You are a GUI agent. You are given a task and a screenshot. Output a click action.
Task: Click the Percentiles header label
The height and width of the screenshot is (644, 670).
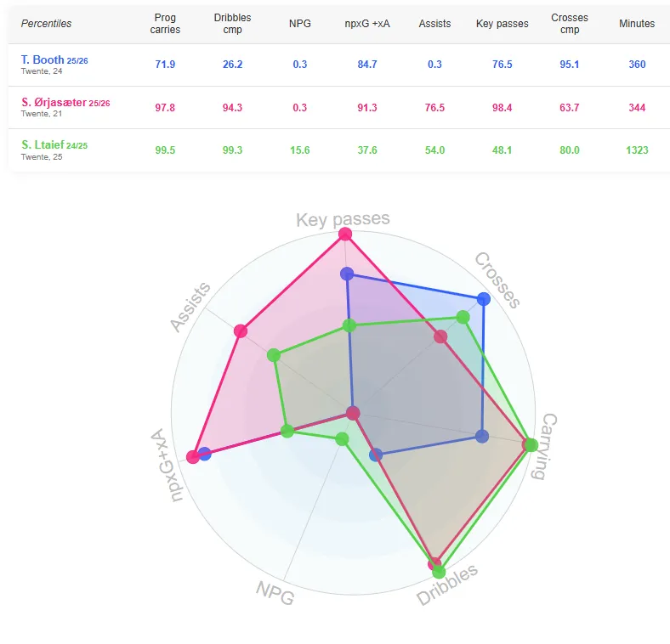click(47, 24)
